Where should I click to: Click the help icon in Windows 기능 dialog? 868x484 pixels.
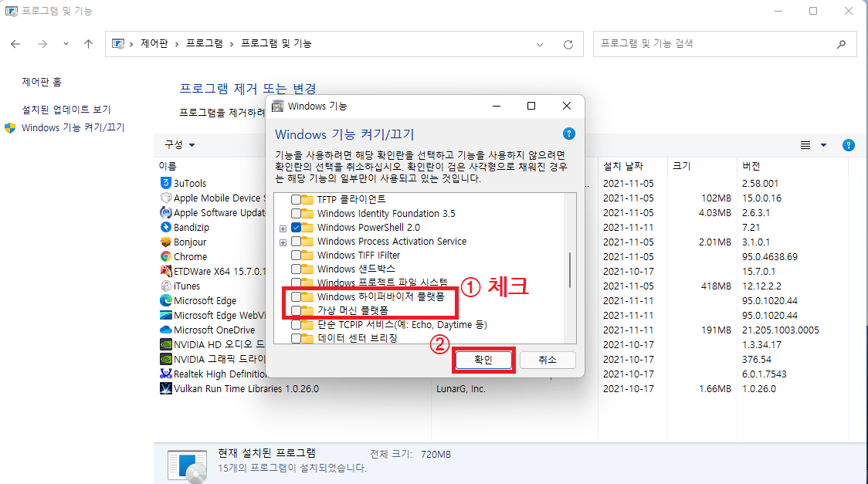coord(568,134)
